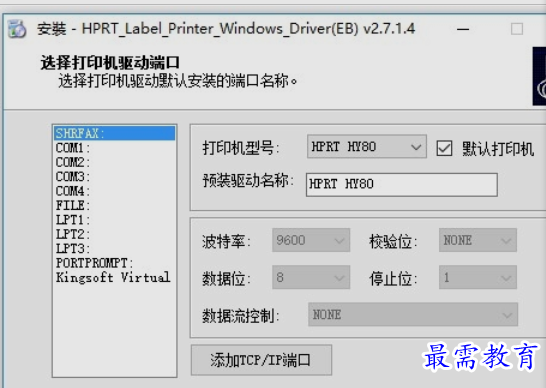Open the 波特率 9600 dropdown
The width and height of the screenshot is (546, 388).
point(311,240)
